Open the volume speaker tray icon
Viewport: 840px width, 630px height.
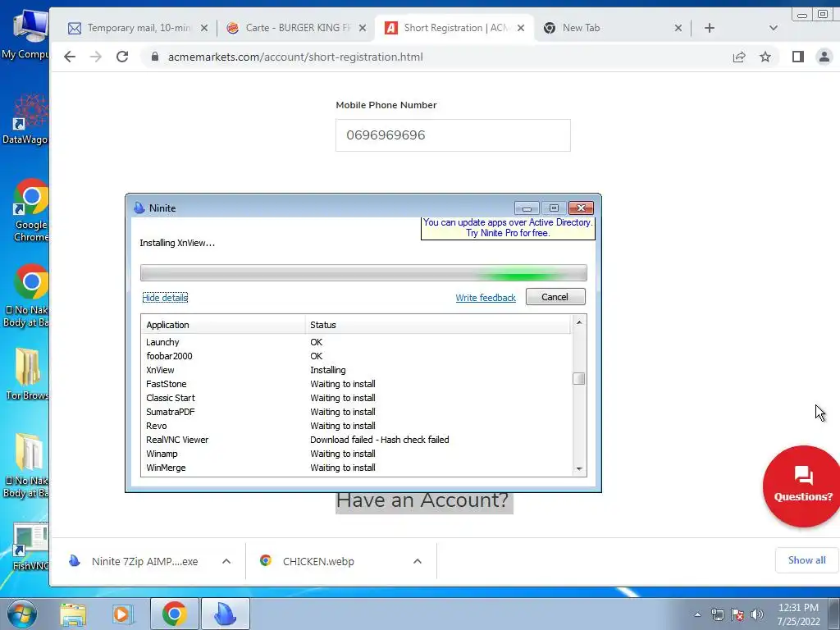click(x=757, y=614)
